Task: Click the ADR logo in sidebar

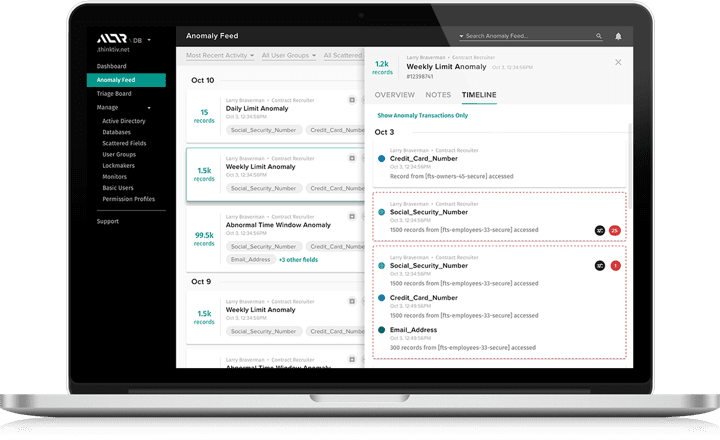Action: tap(113, 41)
